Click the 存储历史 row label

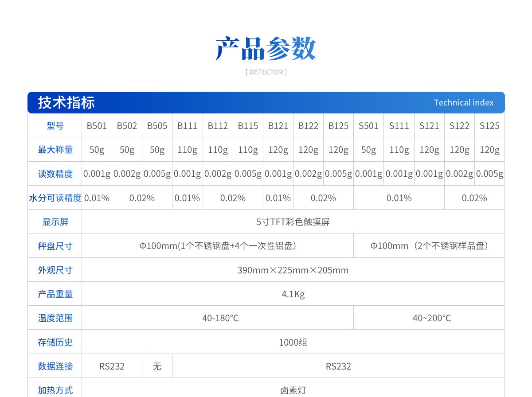pyautogui.click(x=55, y=342)
